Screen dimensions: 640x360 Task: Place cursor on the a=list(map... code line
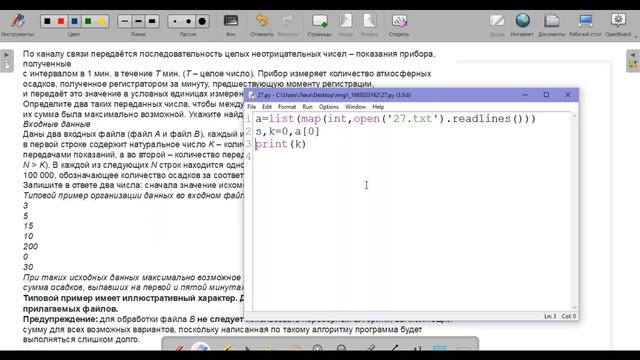395,119
